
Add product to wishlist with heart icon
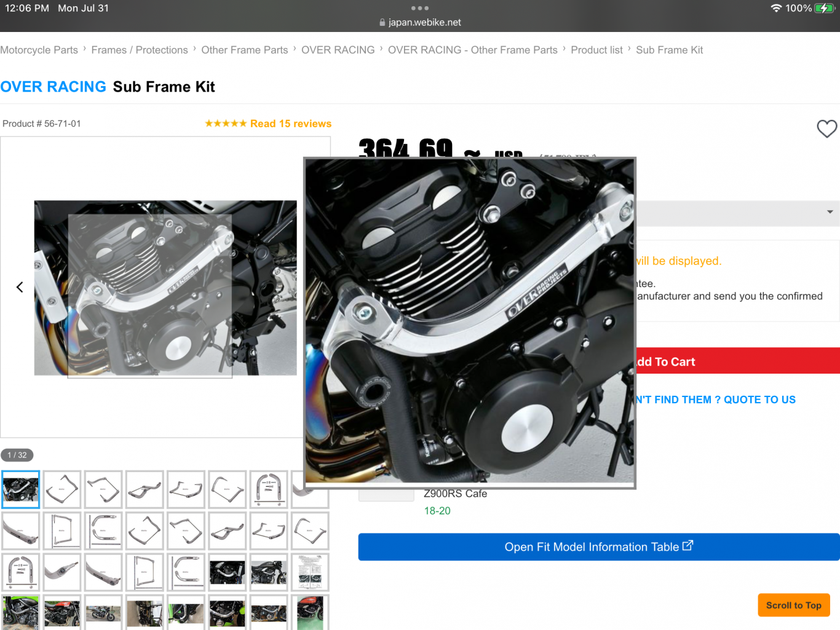click(826, 128)
